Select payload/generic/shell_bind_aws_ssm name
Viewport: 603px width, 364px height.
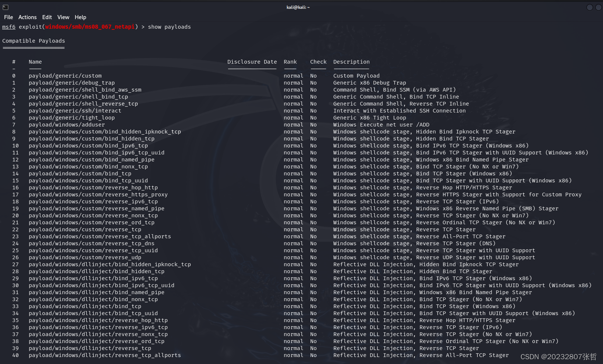click(85, 90)
